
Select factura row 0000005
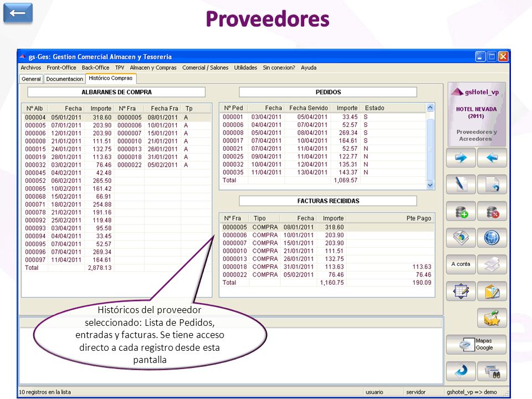pyautogui.click(x=327, y=227)
